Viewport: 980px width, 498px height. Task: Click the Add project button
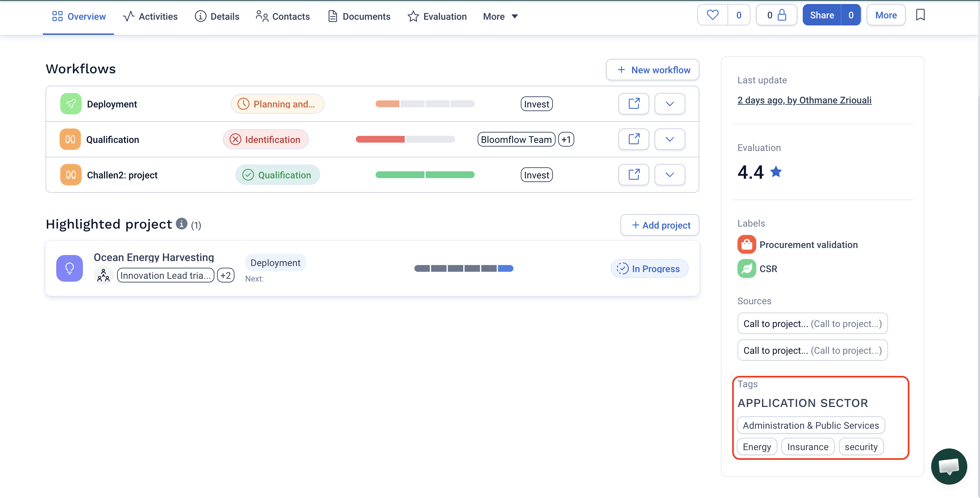[660, 225]
